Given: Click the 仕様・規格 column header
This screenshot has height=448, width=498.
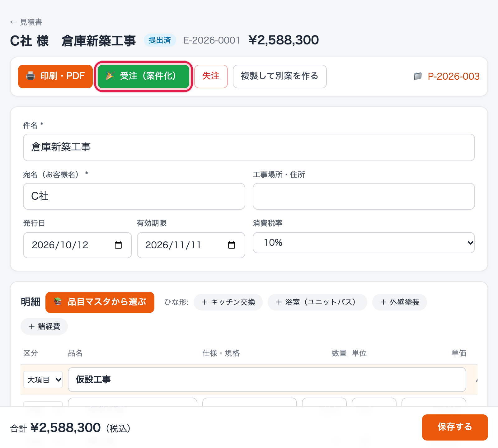Looking at the screenshot, I should 221,353.
